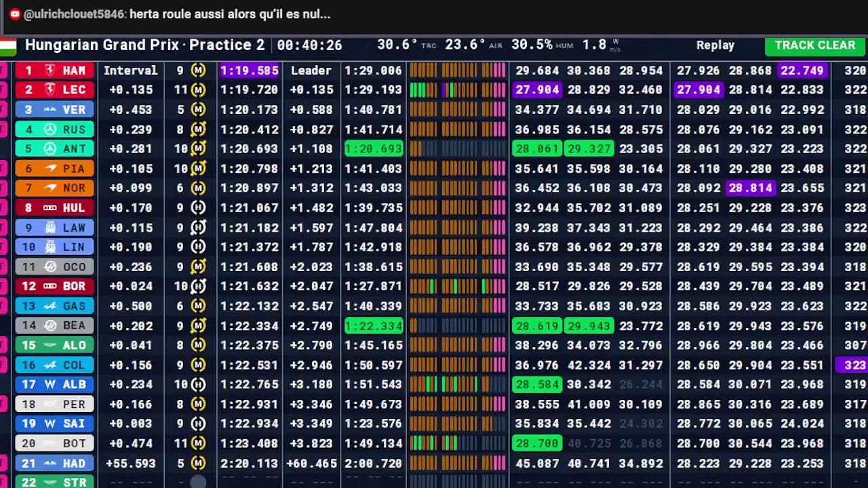Click the Replay label

point(715,45)
